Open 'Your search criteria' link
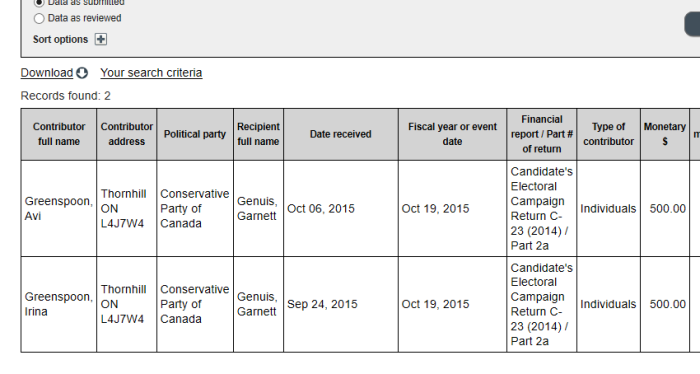 151,73
